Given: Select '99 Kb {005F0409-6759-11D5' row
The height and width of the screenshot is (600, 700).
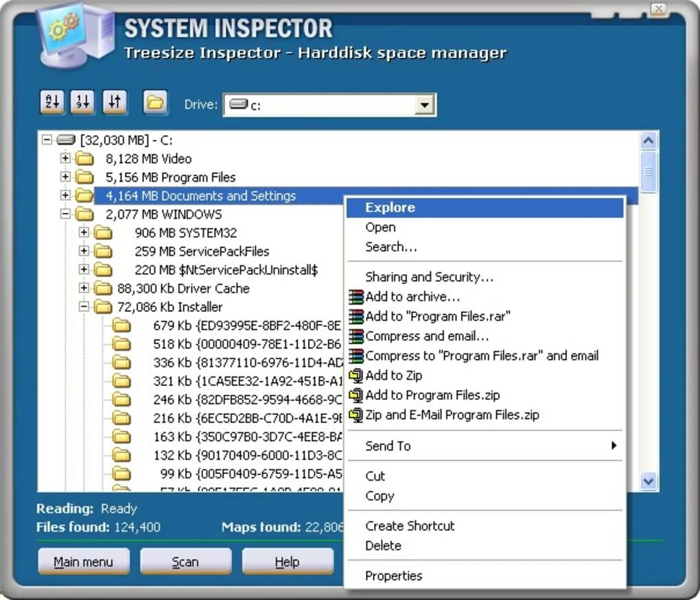Looking at the screenshot, I should click(251, 474).
